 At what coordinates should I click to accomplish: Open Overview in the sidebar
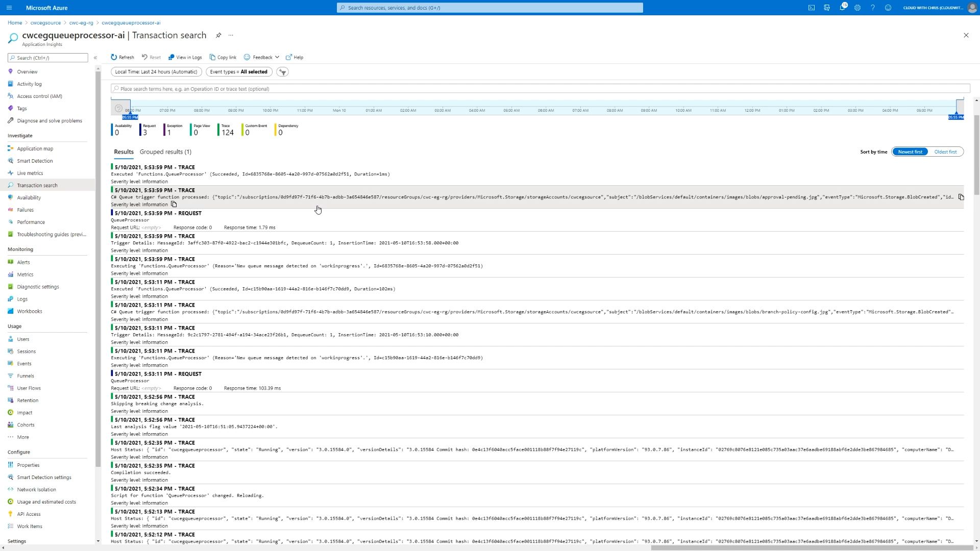click(27, 72)
